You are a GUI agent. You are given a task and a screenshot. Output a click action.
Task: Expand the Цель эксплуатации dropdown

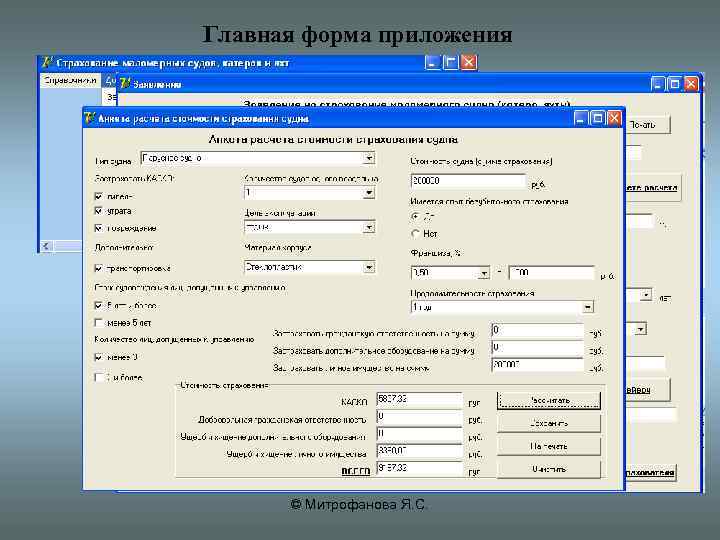369,227
